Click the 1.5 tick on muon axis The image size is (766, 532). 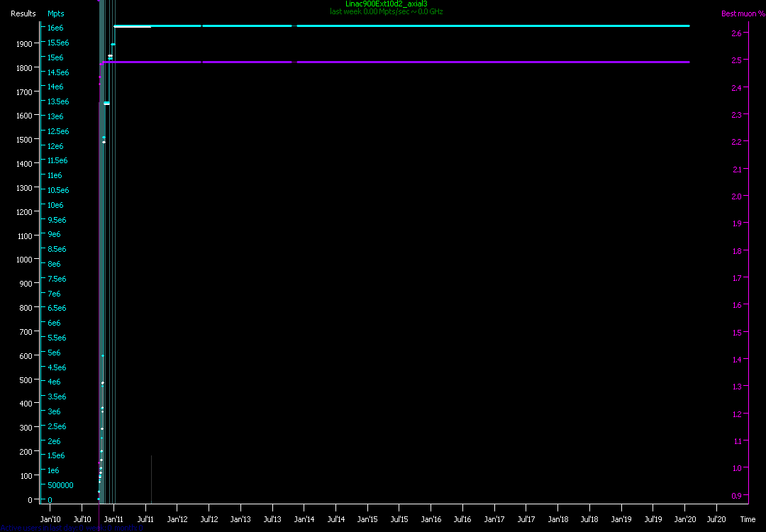[x=736, y=333]
